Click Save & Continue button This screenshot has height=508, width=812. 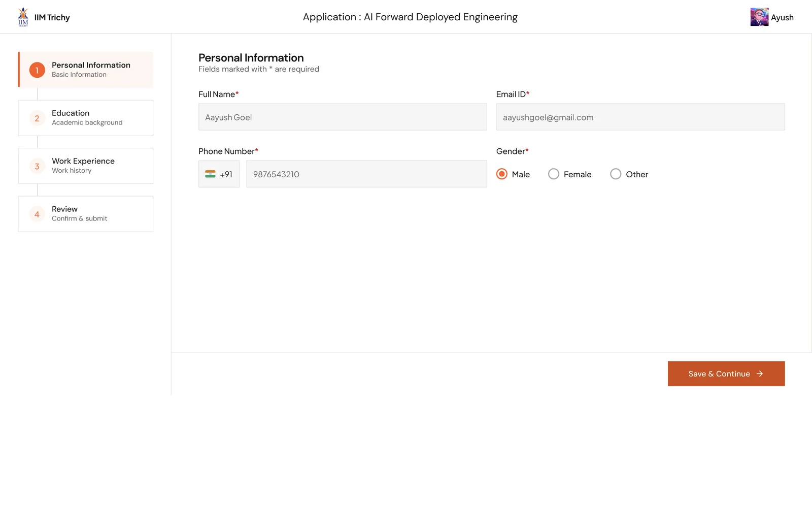coord(726,374)
